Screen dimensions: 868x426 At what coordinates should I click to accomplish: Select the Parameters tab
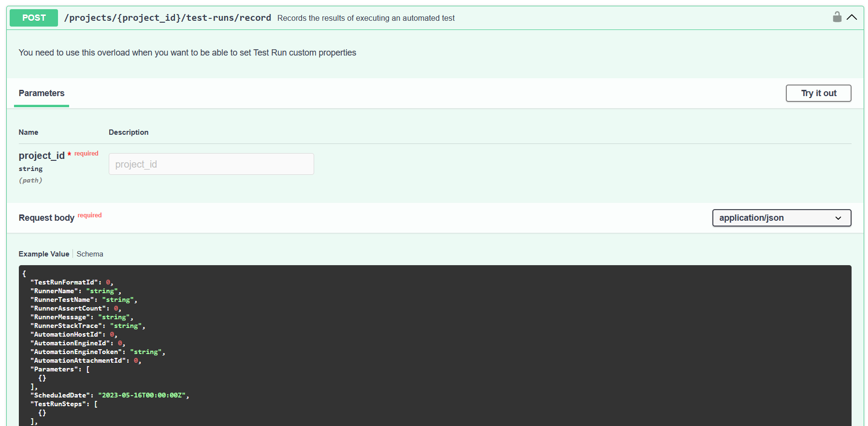pyautogui.click(x=42, y=93)
